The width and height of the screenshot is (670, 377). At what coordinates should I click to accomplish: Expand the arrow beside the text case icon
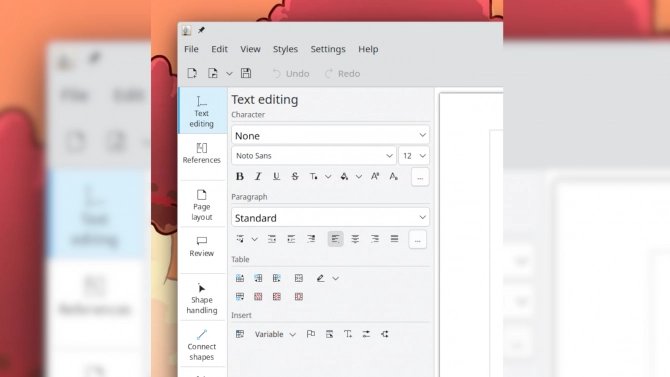pyautogui.click(x=328, y=177)
